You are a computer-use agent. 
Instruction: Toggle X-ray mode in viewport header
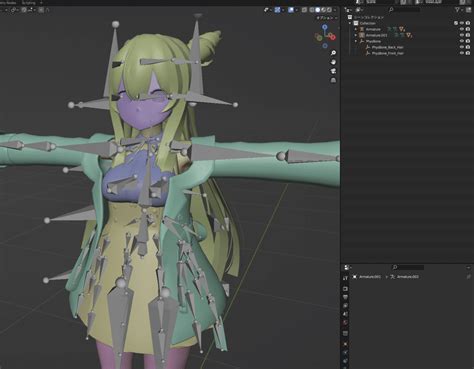[304, 10]
